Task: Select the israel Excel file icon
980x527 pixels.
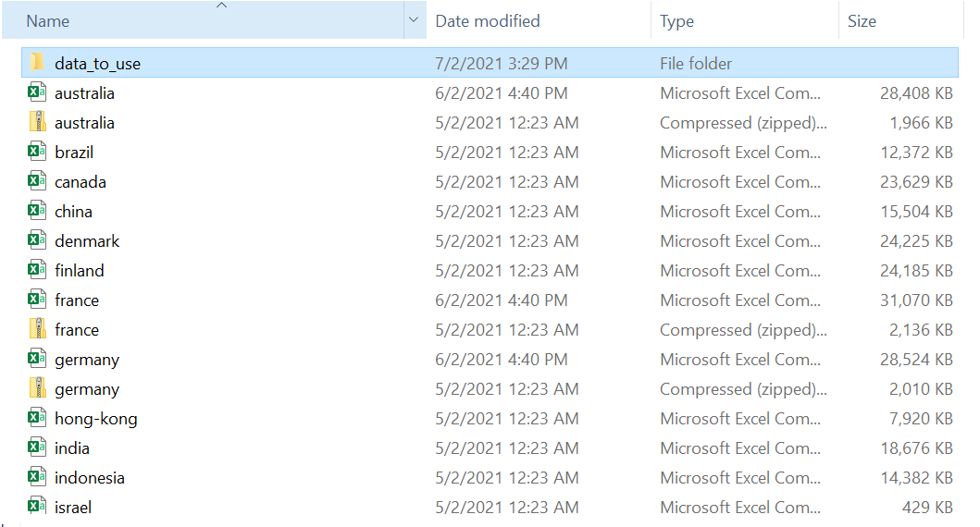Action: (37, 507)
